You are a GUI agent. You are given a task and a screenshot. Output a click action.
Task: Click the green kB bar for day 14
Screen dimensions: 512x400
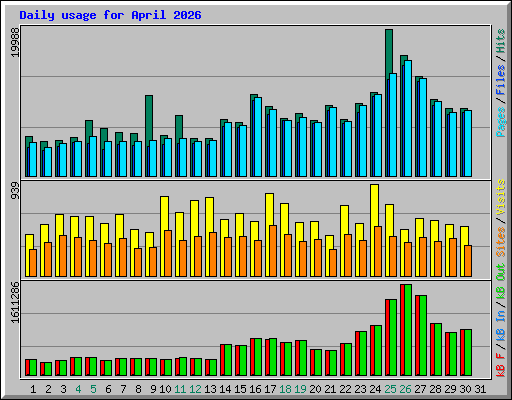point(228,360)
